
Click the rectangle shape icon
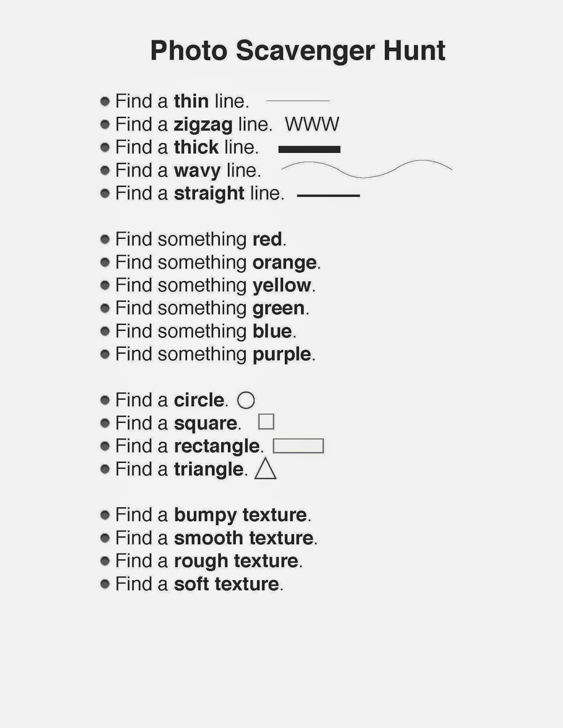pyautogui.click(x=299, y=446)
